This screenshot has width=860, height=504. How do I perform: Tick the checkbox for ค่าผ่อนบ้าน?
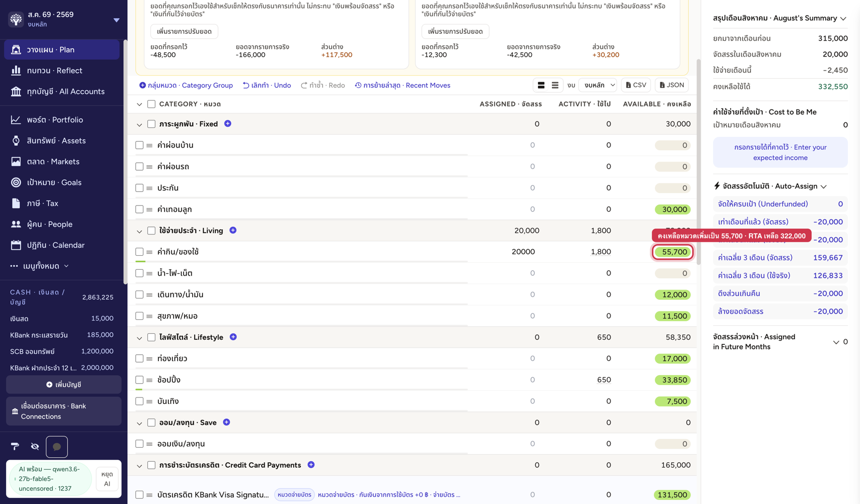139,145
